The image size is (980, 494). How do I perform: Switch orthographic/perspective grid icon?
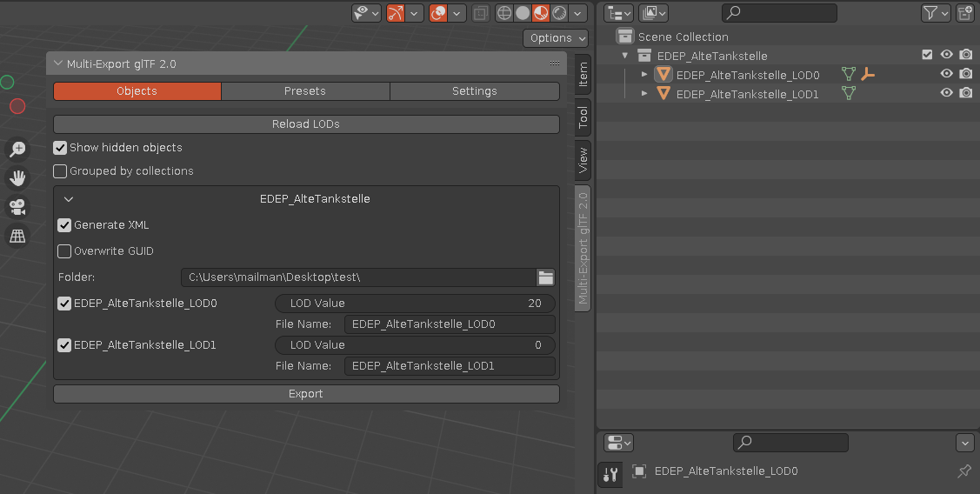(x=17, y=236)
